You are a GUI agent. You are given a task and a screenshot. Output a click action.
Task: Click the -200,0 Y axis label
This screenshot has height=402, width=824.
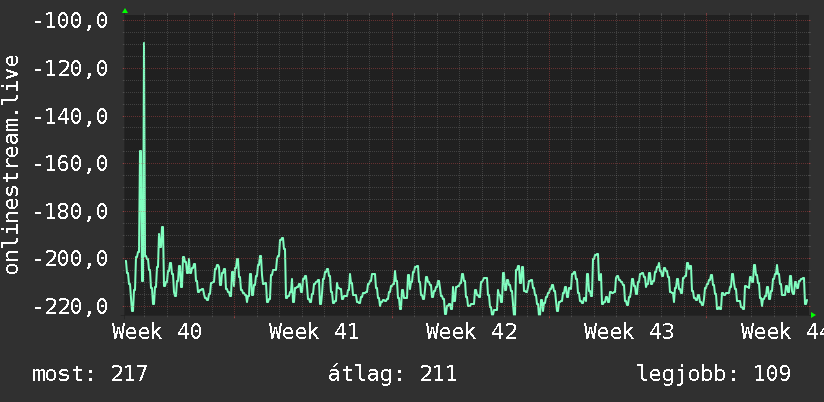tap(70, 260)
